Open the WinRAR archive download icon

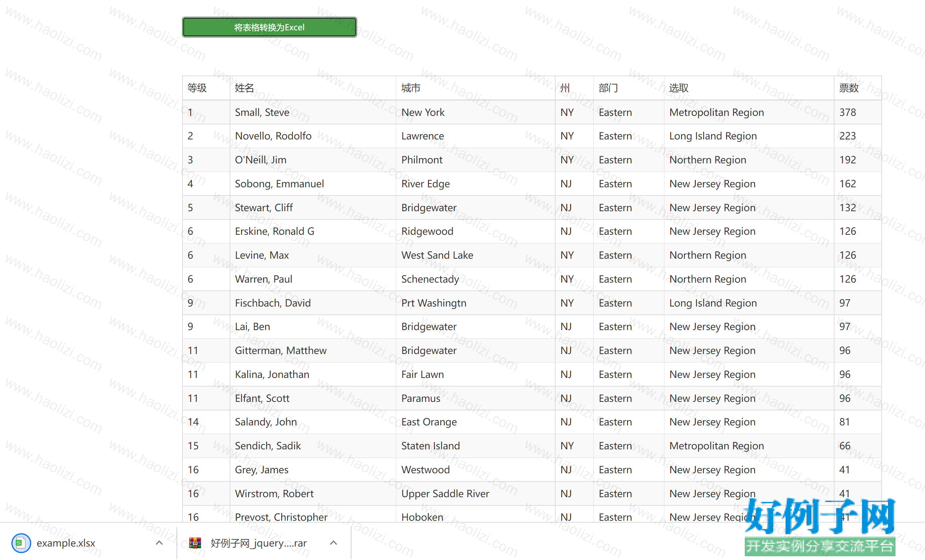point(195,543)
